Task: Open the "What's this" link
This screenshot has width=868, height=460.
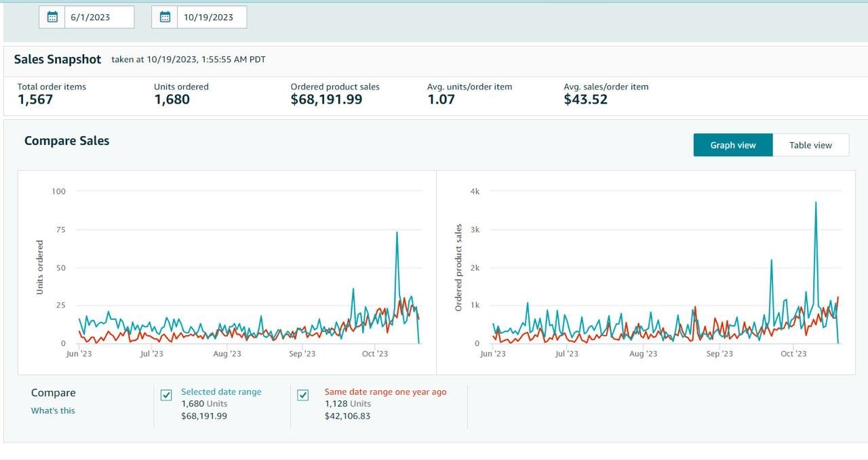Action: point(53,411)
